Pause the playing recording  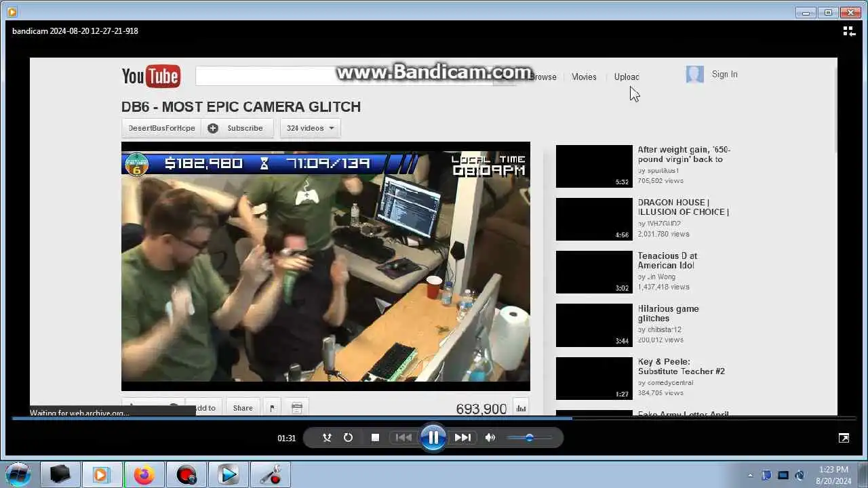(x=433, y=437)
